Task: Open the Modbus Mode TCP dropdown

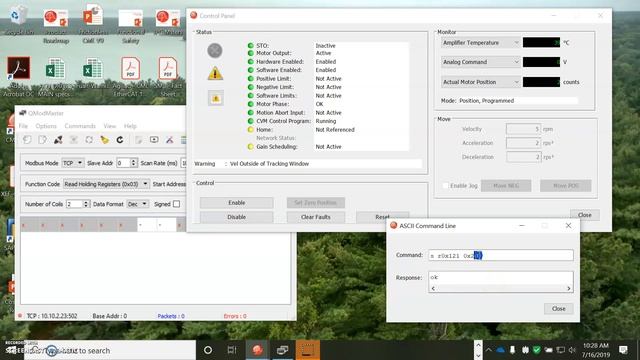Action: coord(73,163)
